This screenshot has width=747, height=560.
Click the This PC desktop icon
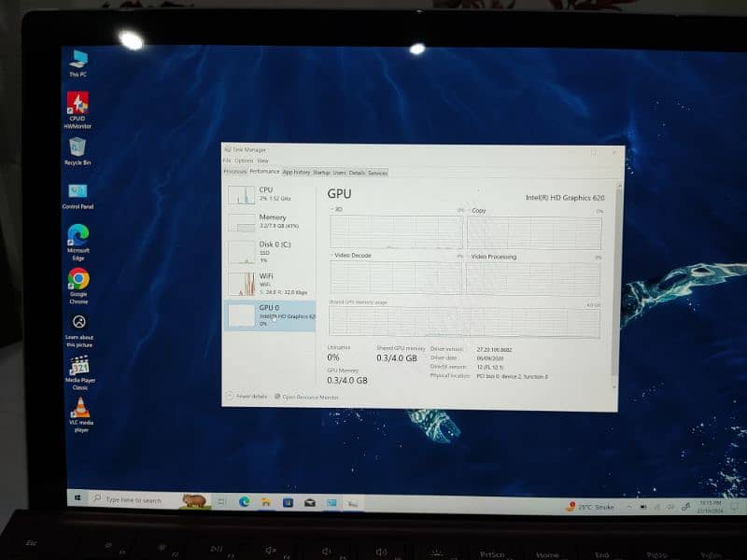click(x=78, y=61)
